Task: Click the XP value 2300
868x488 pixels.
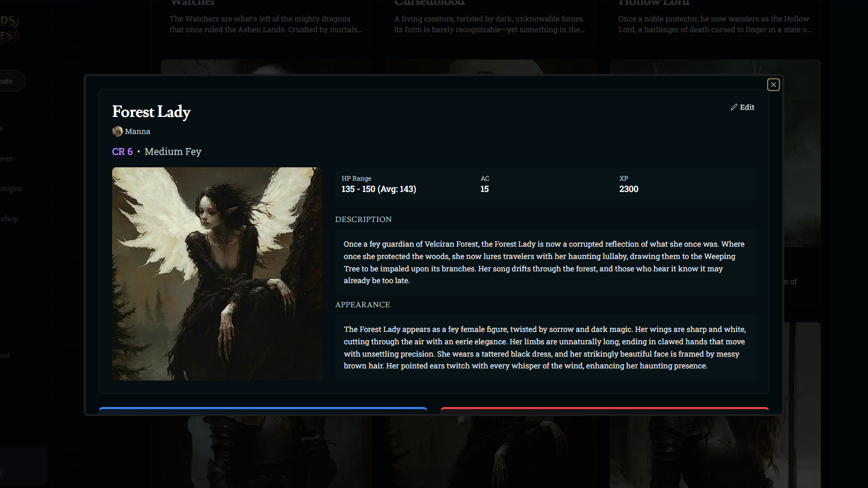Action: (629, 189)
